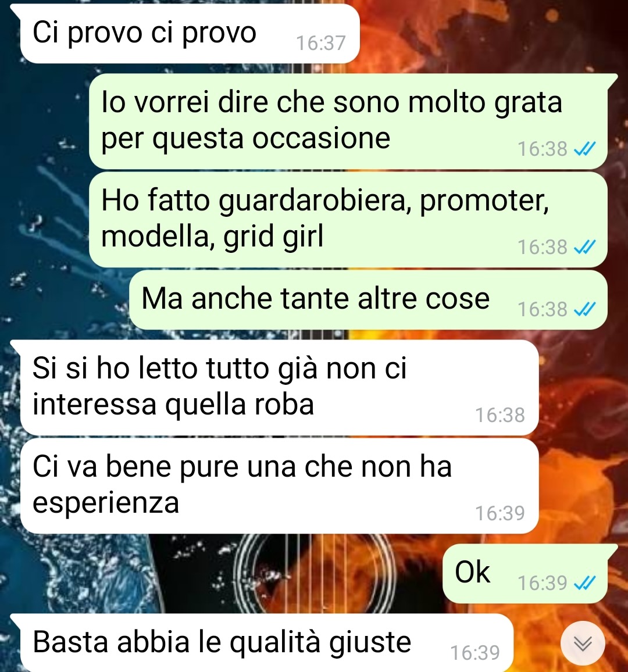The width and height of the screenshot is (628, 672).
Task: Select message "Ho fatto guardarobiera, promoter"
Action: [x=348, y=219]
